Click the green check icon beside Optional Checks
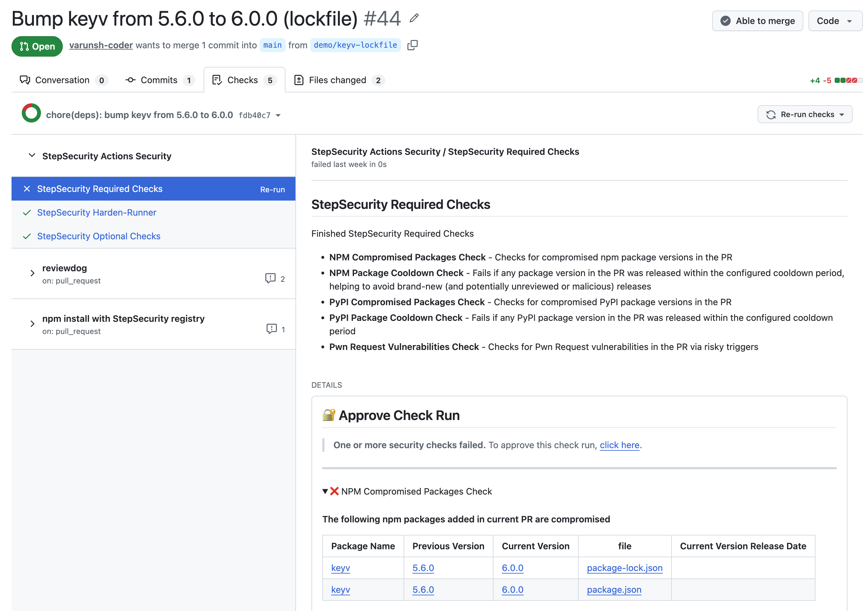The image size is (868, 611). (27, 236)
